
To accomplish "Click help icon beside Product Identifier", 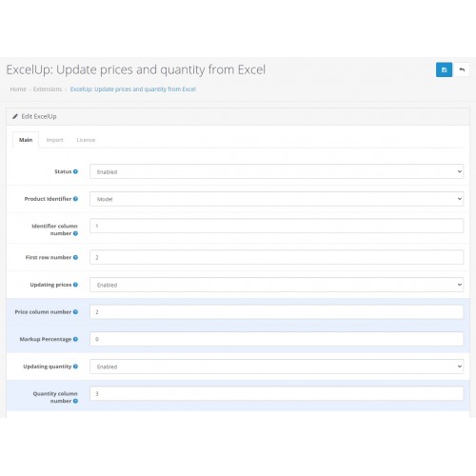I will [x=75, y=199].
